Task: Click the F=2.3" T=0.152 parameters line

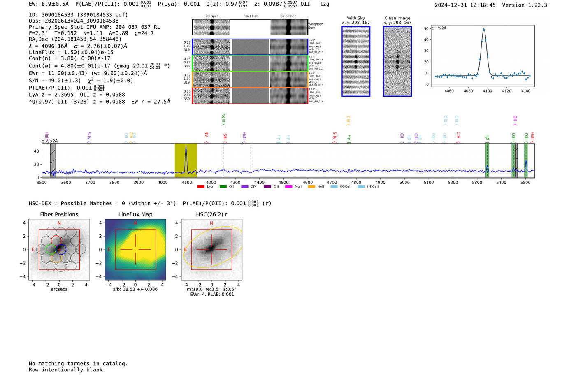Action: coord(91,33)
